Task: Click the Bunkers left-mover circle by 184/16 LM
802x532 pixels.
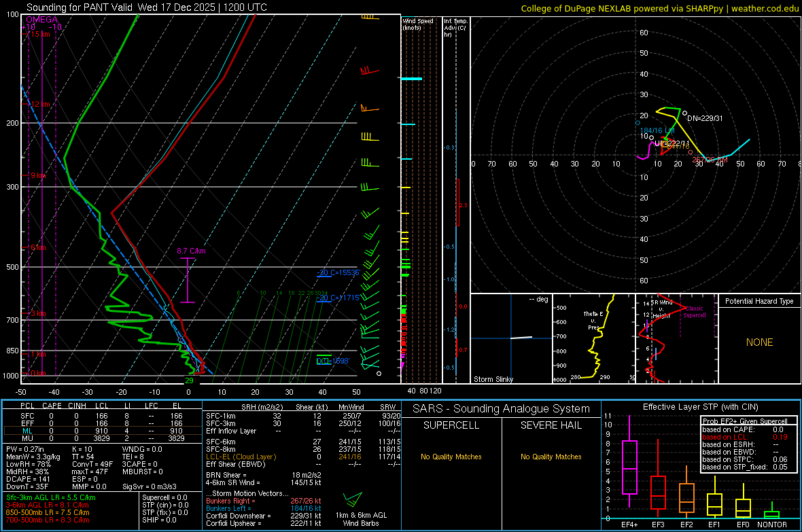Action: 638,123
